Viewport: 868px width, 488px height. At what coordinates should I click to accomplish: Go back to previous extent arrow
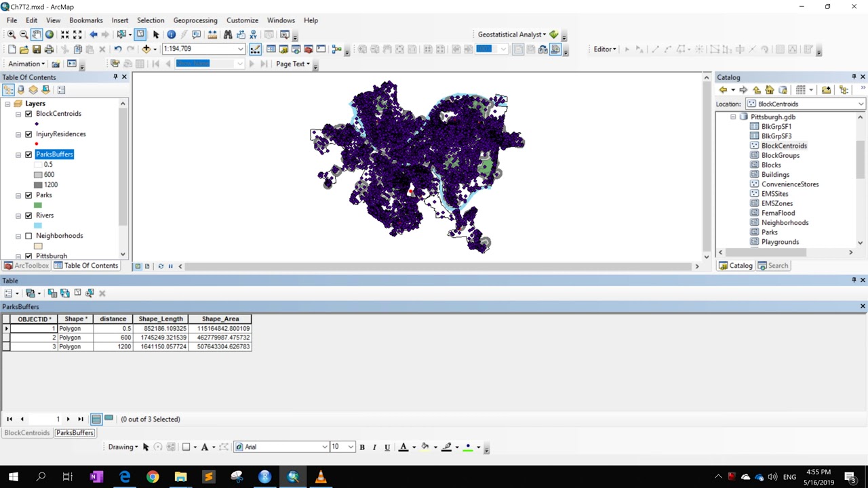tap(93, 35)
